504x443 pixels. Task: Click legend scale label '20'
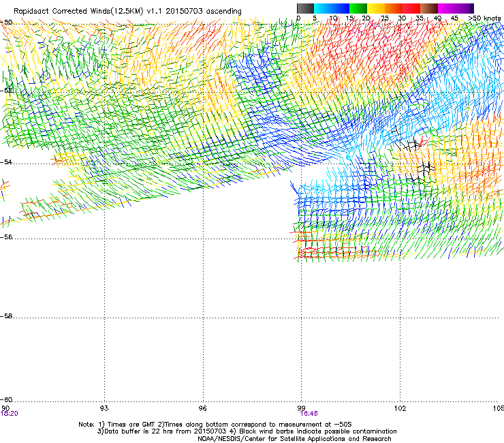(x=366, y=18)
